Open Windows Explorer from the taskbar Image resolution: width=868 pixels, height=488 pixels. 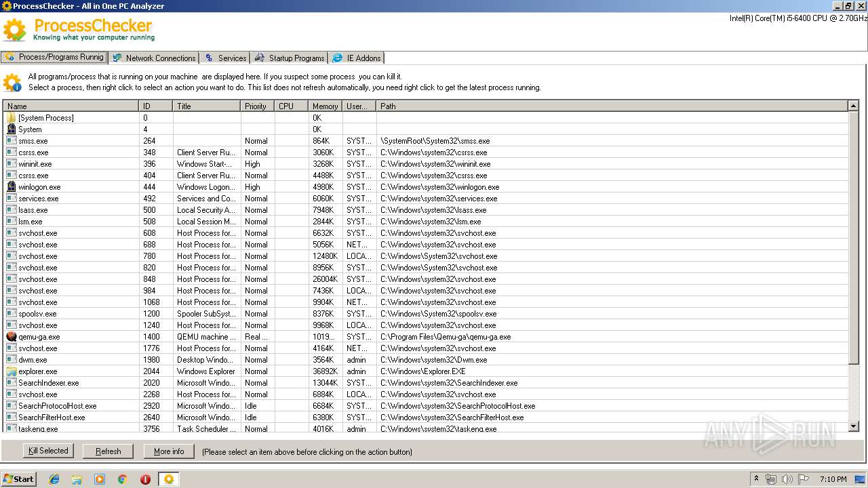tap(77, 479)
